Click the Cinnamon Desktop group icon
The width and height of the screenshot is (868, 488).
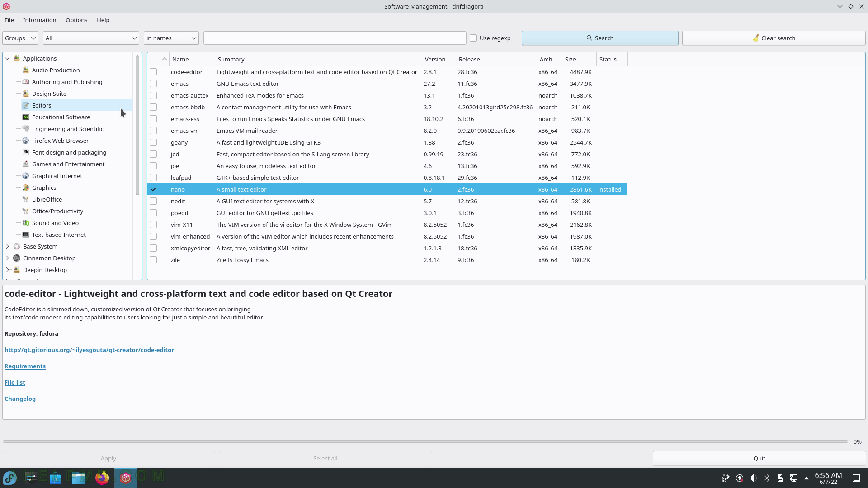click(x=17, y=258)
